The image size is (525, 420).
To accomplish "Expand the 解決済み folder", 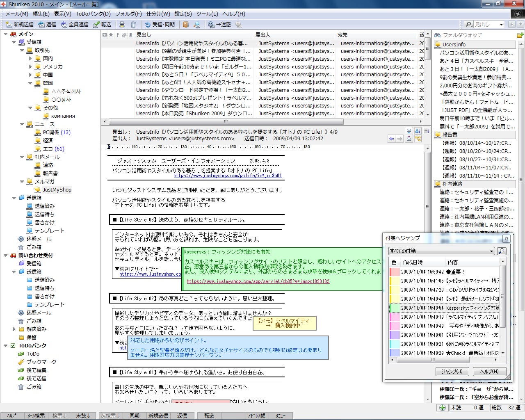I will point(14,329).
